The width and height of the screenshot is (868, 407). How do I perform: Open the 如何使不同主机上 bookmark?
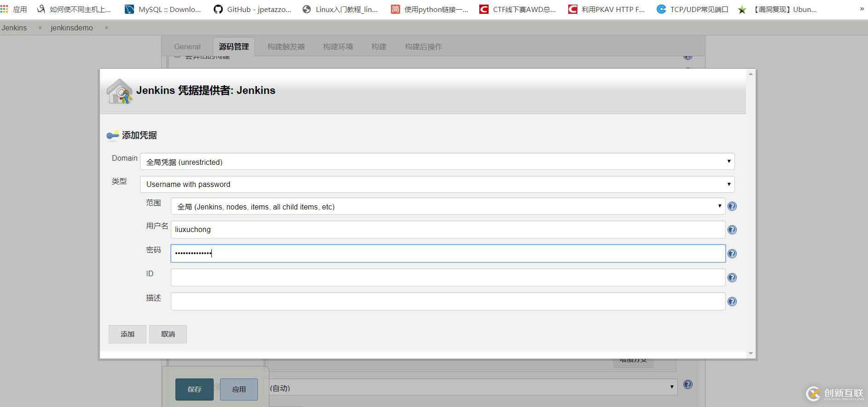click(74, 9)
